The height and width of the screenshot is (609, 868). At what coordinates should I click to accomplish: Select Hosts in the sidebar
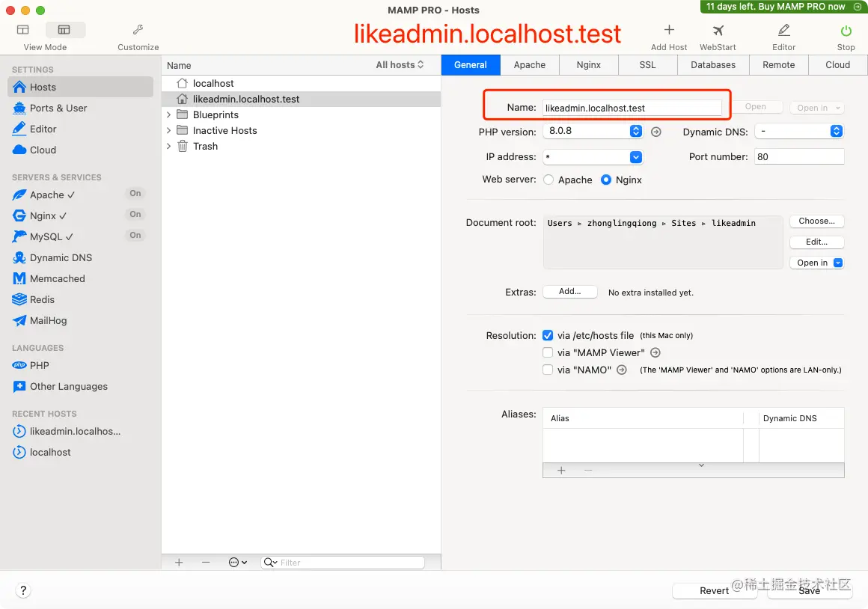tap(80, 87)
